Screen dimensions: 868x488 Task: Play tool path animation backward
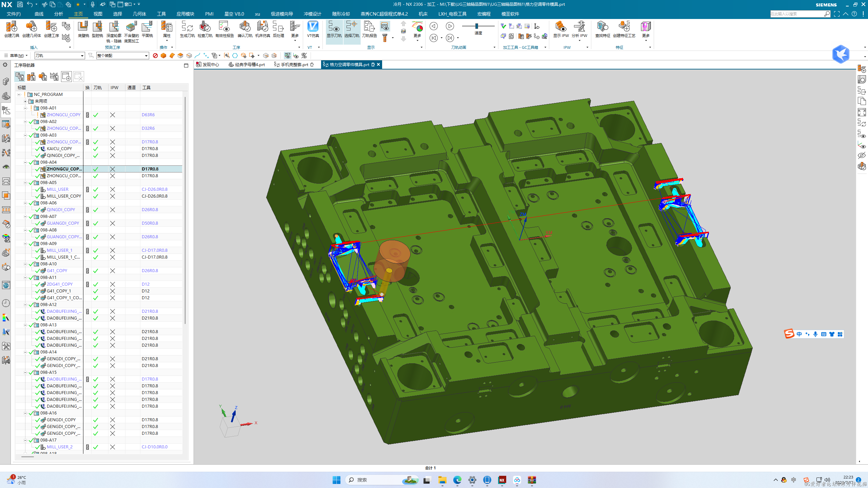pos(433,26)
